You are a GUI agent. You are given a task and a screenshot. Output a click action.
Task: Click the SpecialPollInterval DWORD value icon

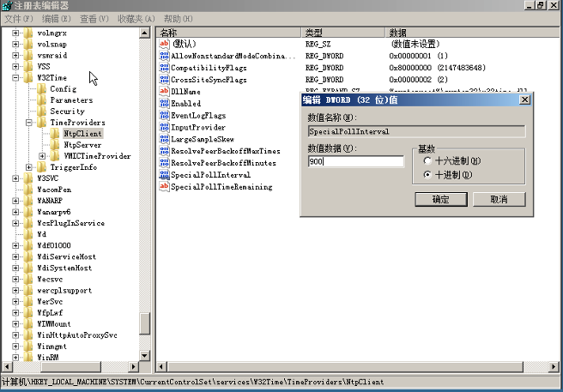click(x=163, y=174)
